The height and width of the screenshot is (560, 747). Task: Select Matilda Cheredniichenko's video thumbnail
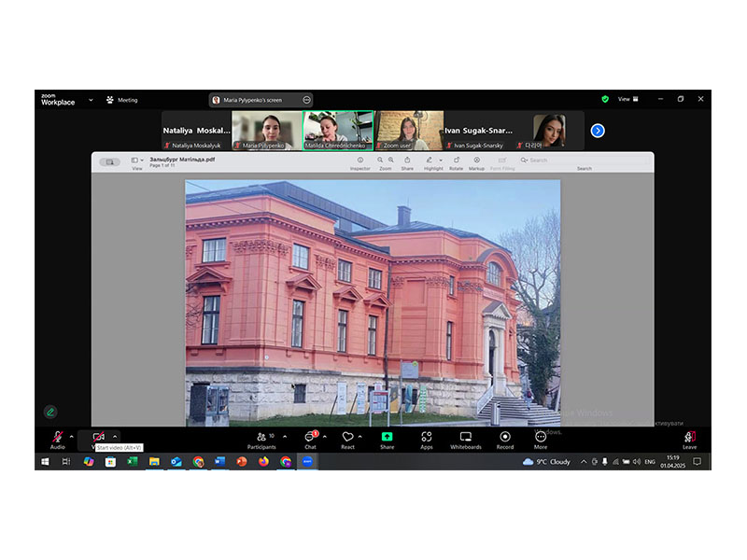coord(338,131)
